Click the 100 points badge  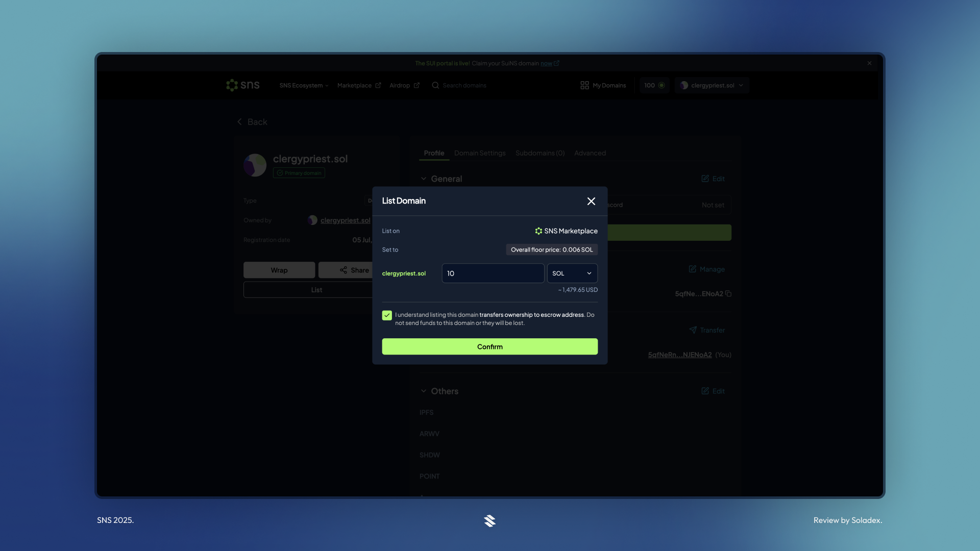point(654,85)
